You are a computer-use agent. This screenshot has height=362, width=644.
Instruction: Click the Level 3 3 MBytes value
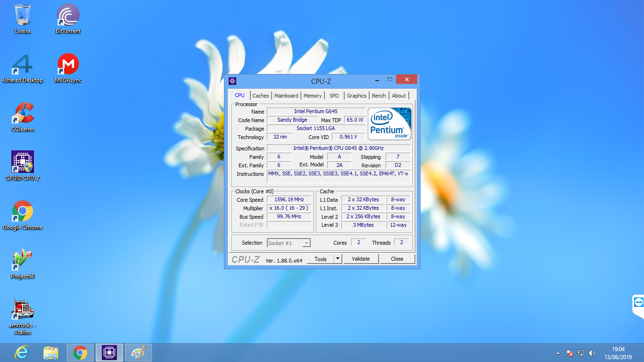[x=363, y=225]
